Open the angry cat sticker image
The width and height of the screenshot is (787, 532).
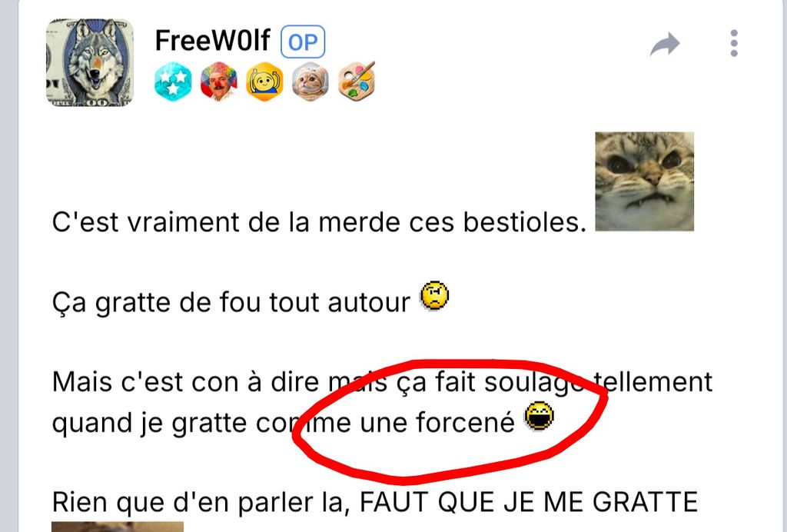click(645, 181)
